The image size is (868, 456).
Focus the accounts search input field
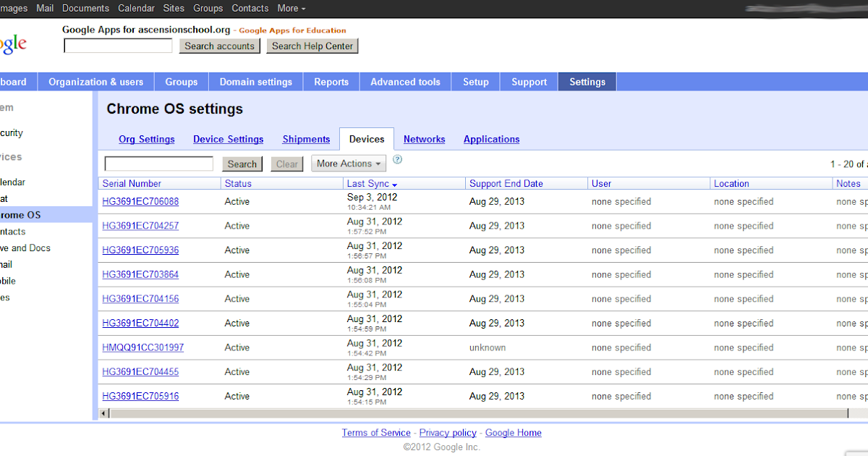pos(118,46)
